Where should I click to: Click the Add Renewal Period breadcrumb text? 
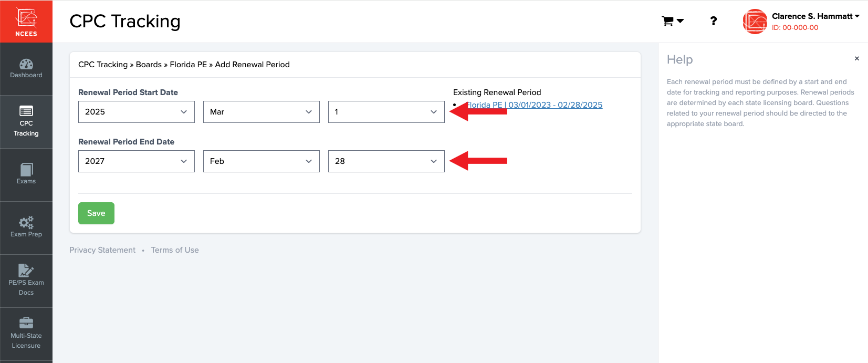(x=252, y=65)
